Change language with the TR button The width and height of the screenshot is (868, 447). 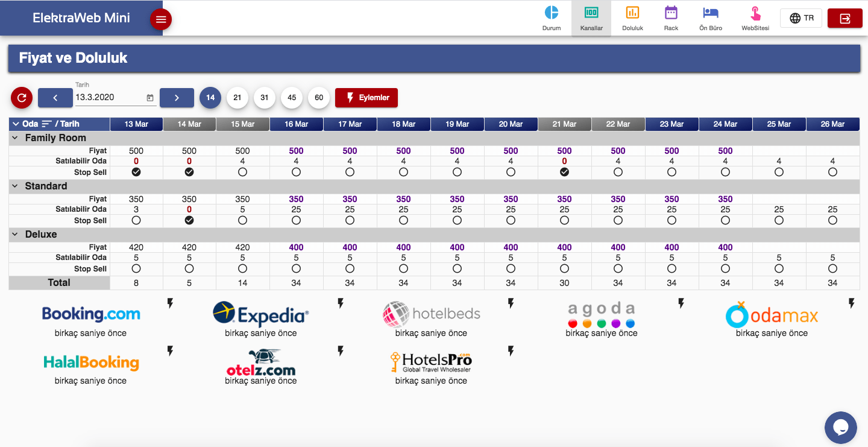click(x=801, y=18)
